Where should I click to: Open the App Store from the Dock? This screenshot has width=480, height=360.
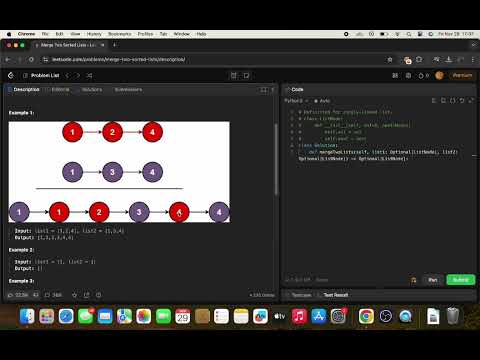[x=319, y=316]
